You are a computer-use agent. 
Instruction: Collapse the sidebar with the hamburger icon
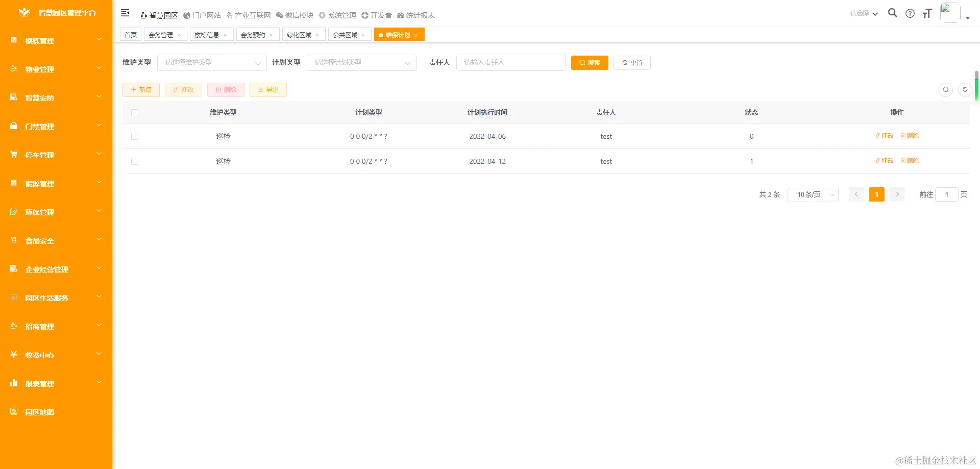(125, 13)
